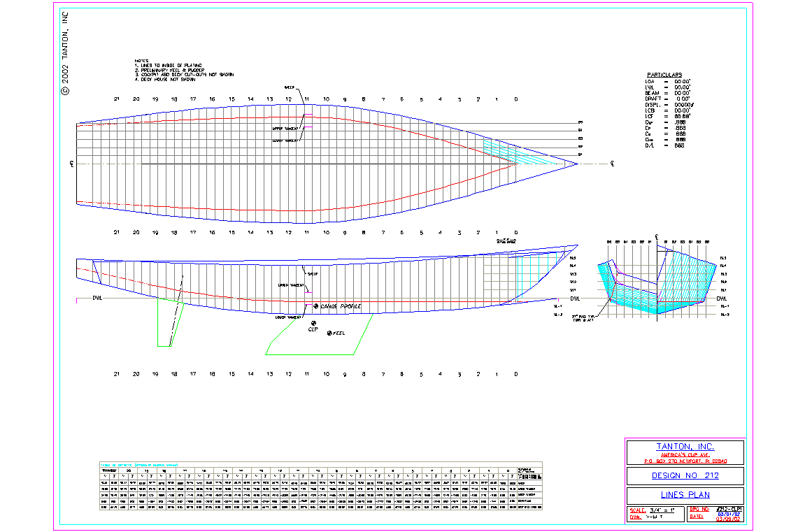Screen dimensions: 805x532
Task: Click the NOTES heading
Action: tap(142, 61)
